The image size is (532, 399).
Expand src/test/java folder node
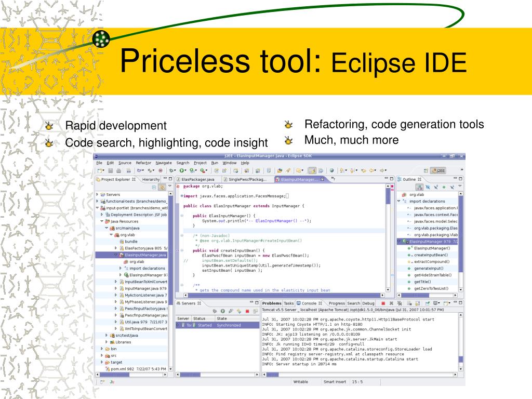coord(107,335)
